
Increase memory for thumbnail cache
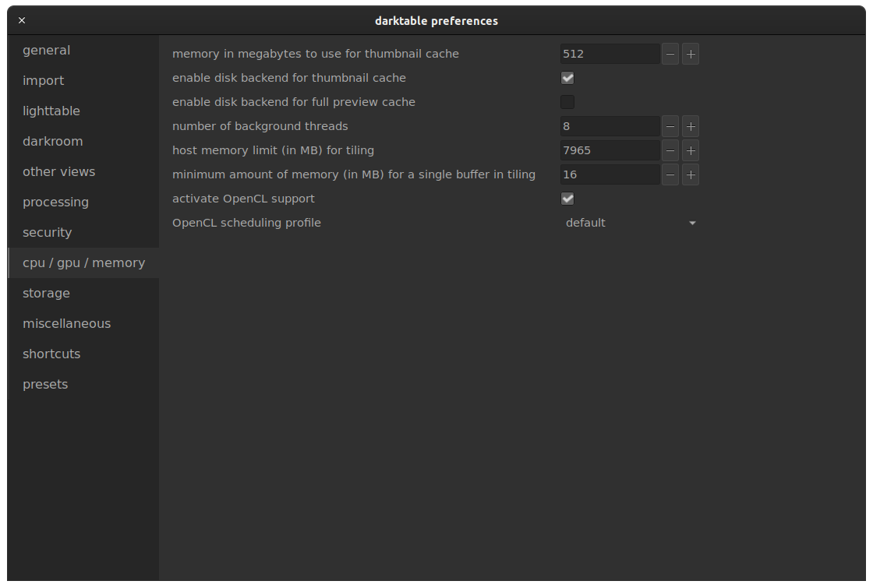690,54
